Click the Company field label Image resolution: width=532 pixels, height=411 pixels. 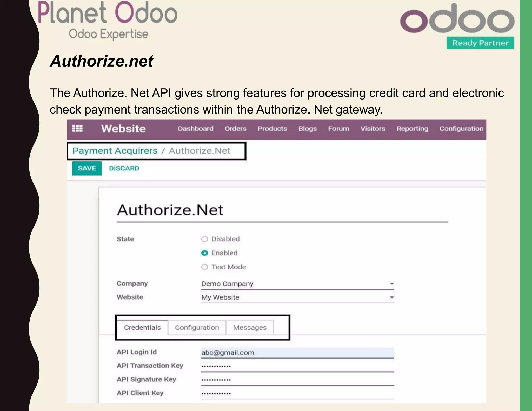(132, 284)
